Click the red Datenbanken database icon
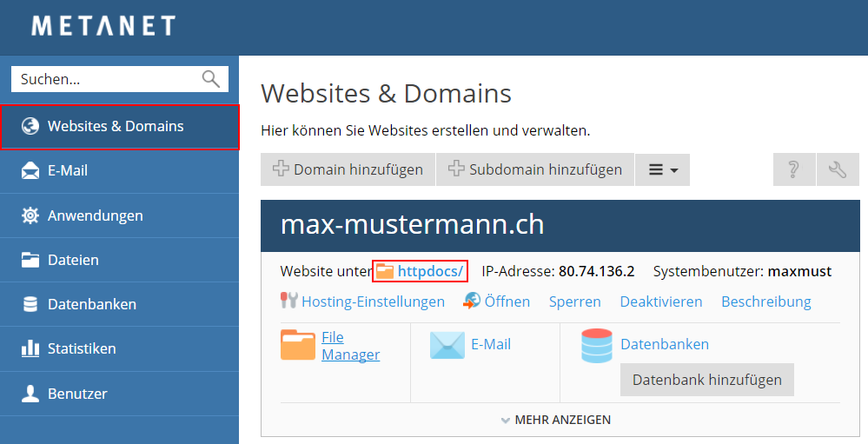This screenshot has height=444, width=868. coord(597,345)
